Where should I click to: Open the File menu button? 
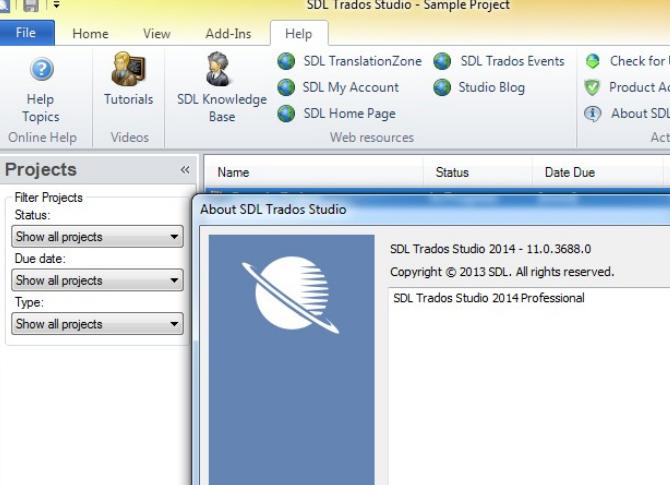click(x=26, y=33)
